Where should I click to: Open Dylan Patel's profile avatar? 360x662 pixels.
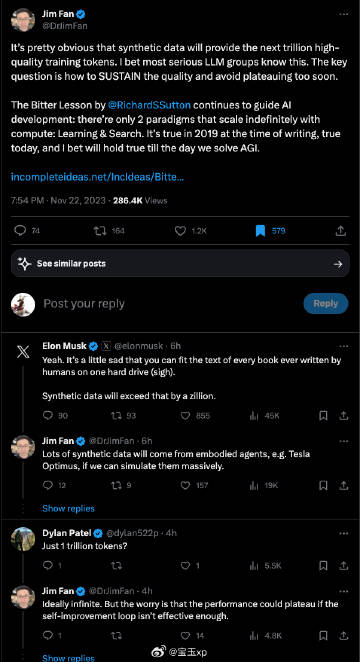(23, 539)
